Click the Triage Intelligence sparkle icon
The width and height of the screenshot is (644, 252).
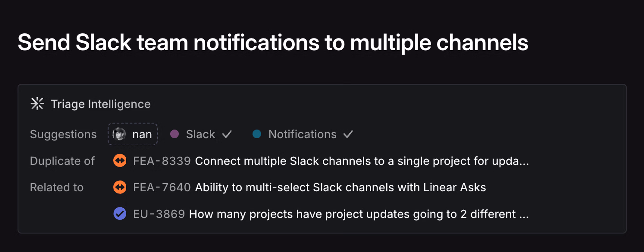click(37, 104)
